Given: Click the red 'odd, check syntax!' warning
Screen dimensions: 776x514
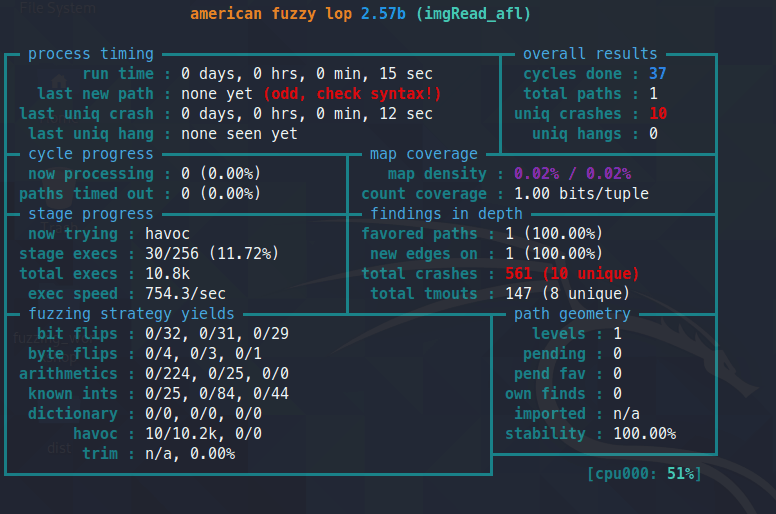Looking at the screenshot, I should (352, 94).
